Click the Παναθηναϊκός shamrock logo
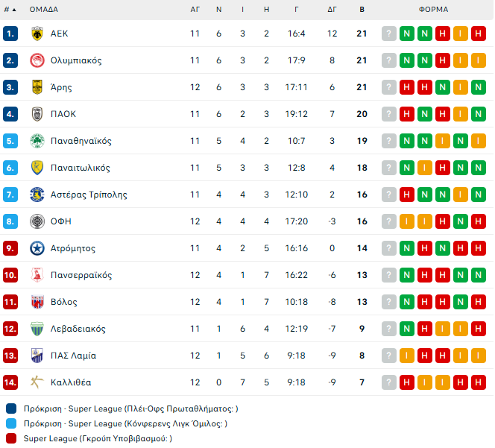Viewport: 495px width, 448px height. [37, 141]
